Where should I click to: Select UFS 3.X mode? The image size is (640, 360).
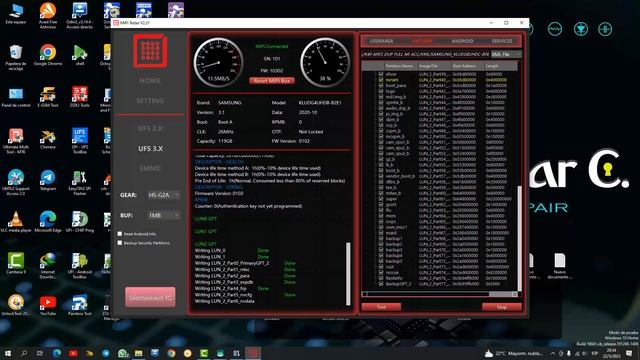[x=150, y=149]
